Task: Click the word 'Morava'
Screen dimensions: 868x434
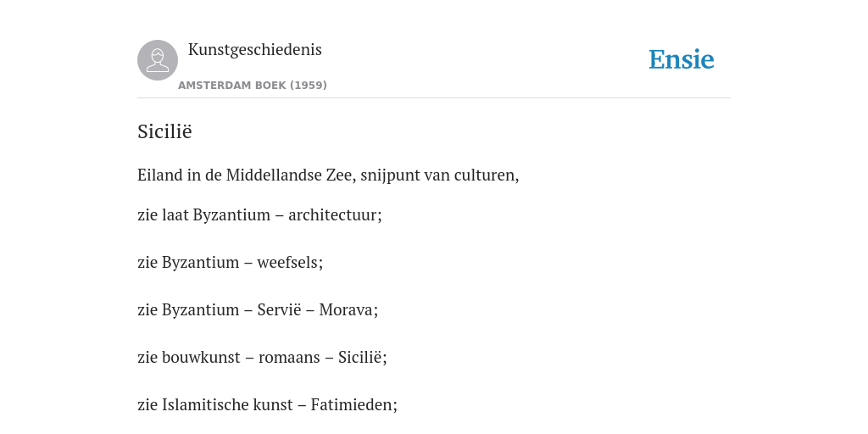Action: click(x=346, y=310)
